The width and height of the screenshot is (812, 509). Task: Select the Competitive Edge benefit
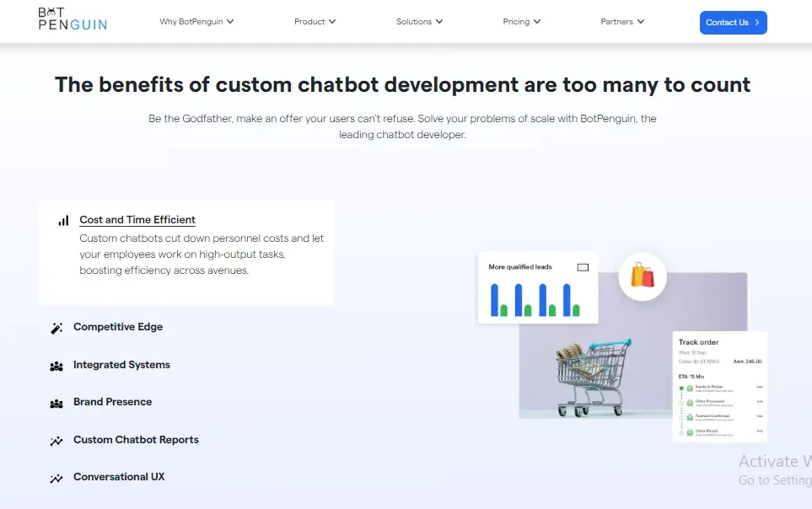118,327
